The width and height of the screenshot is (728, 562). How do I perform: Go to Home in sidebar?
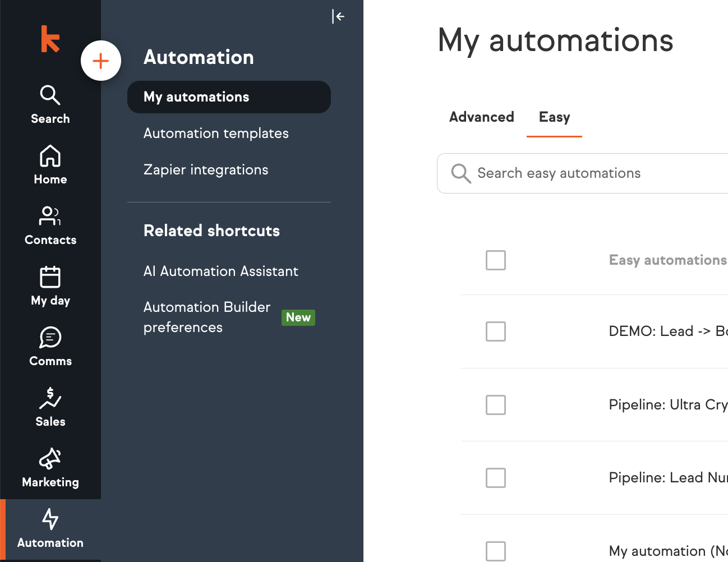(x=50, y=165)
